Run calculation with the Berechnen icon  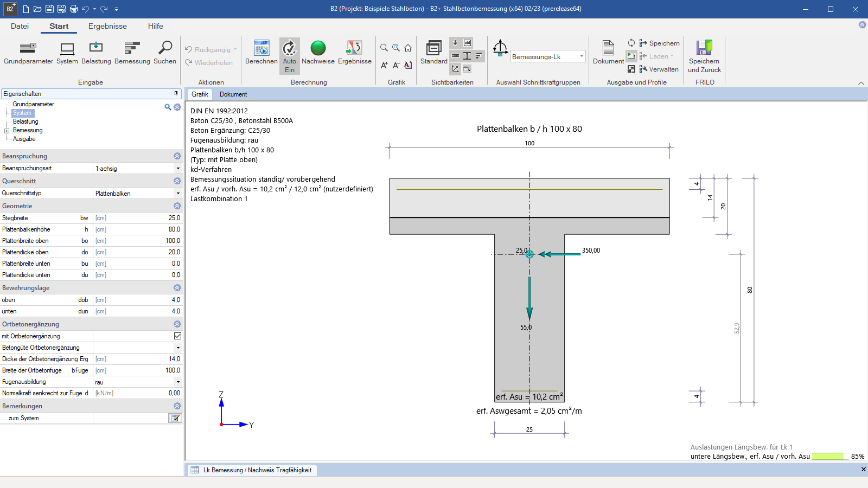(x=261, y=53)
